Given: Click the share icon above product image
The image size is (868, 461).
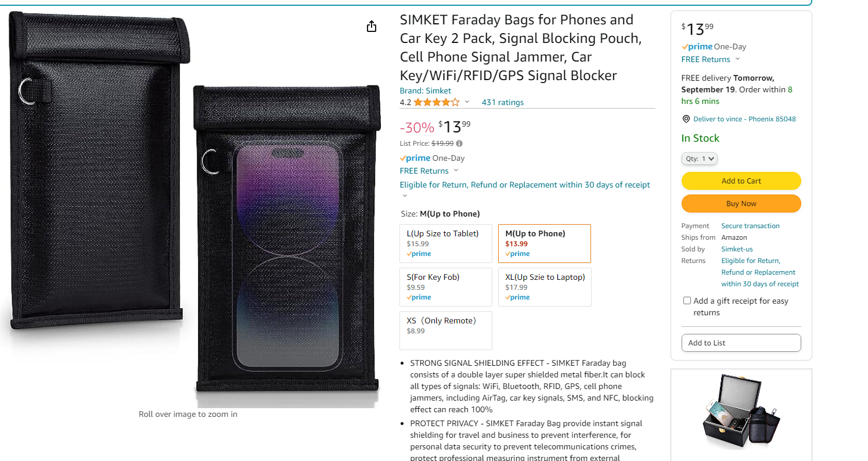Looking at the screenshot, I should point(372,27).
